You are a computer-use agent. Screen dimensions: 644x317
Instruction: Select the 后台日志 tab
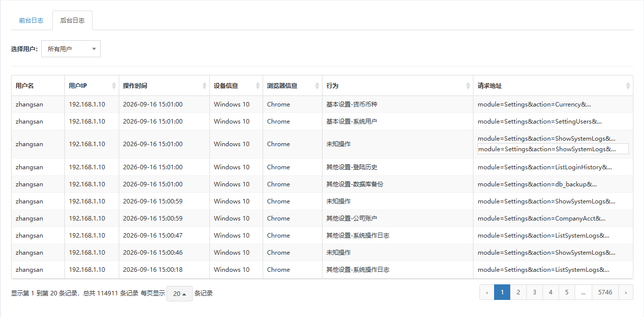[72, 21]
